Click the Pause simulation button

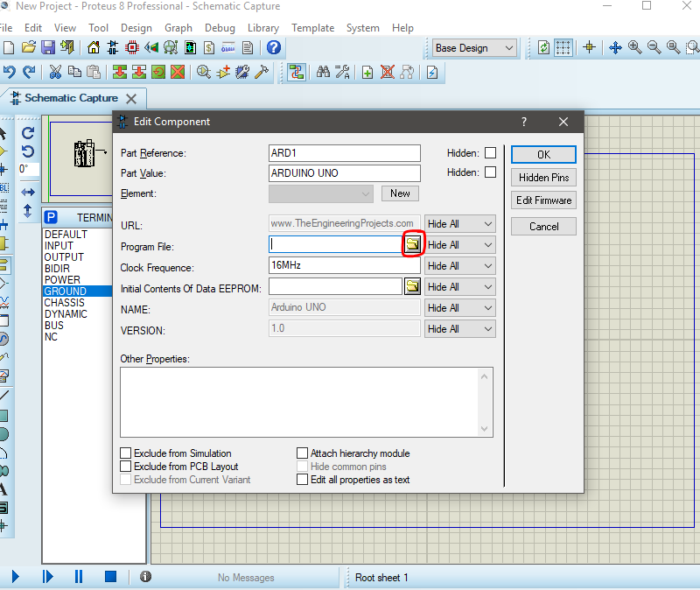click(79, 577)
